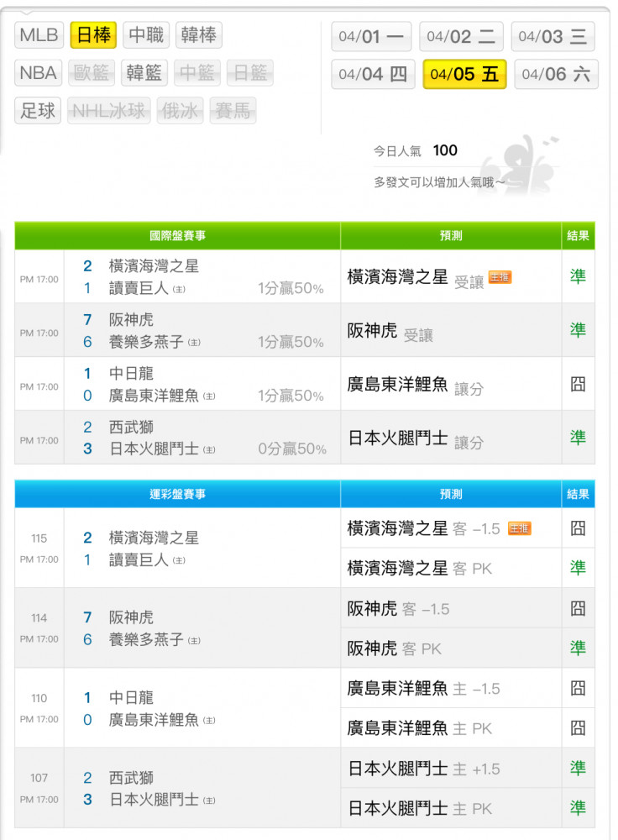Click 囧 result for 廣島東洋鯉魚 主 PK

[578, 728]
